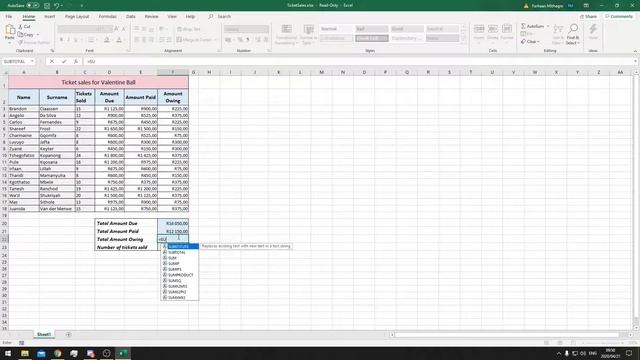
Task: Click the 'Ticket sales for Valentine Ball' title cell
Action: point(98,82)
